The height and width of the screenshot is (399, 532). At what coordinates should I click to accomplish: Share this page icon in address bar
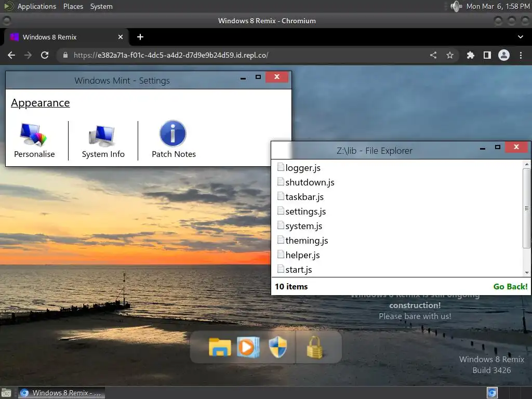point(433,55)
